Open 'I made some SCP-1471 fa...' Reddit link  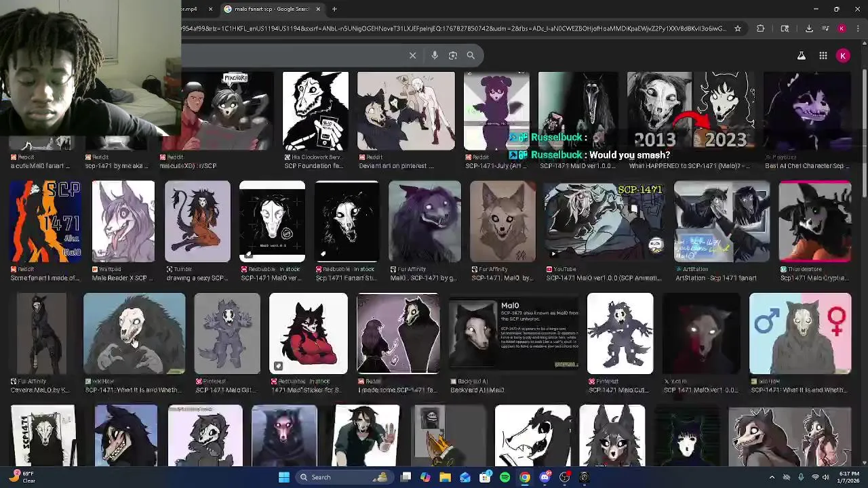tap(397, 390)
